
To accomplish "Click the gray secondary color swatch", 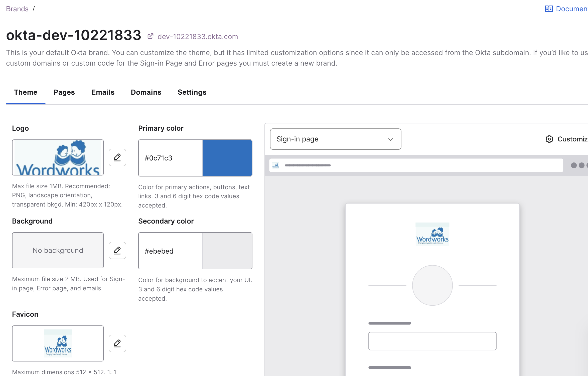I will point(227,251).
